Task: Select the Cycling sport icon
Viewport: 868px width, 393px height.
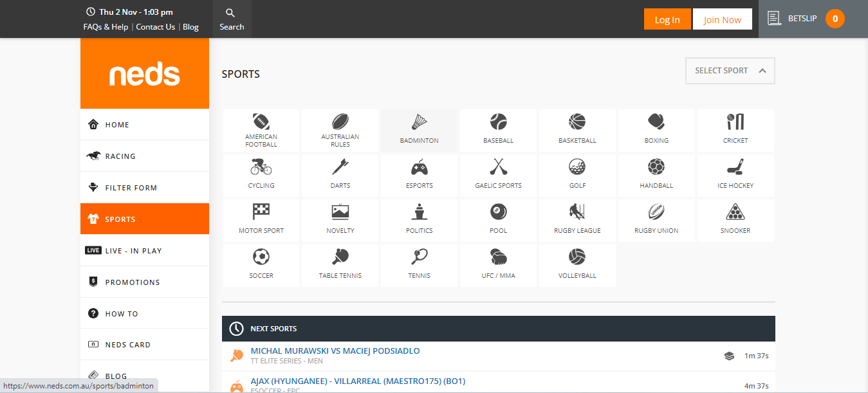Action: coord(261,168)
